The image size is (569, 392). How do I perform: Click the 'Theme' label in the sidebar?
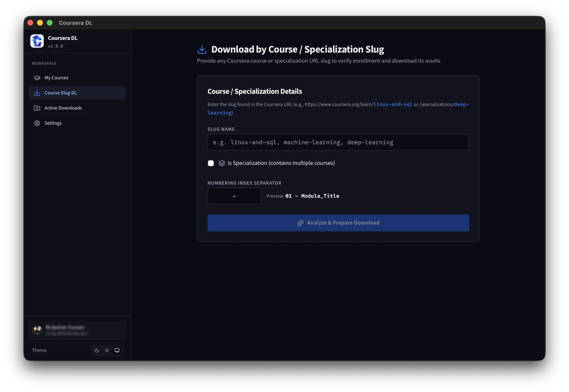coord(39,350)
